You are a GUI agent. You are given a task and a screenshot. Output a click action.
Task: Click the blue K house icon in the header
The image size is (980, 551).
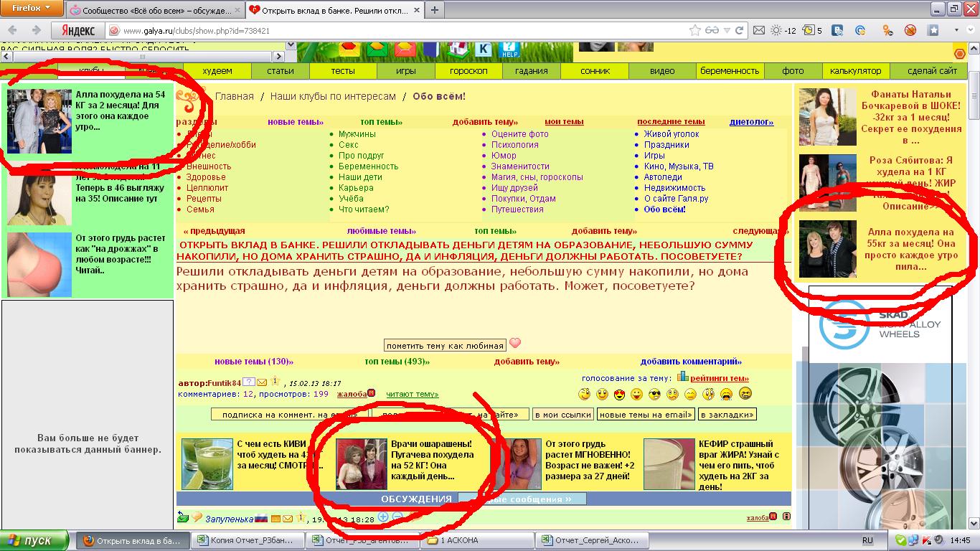484,49
